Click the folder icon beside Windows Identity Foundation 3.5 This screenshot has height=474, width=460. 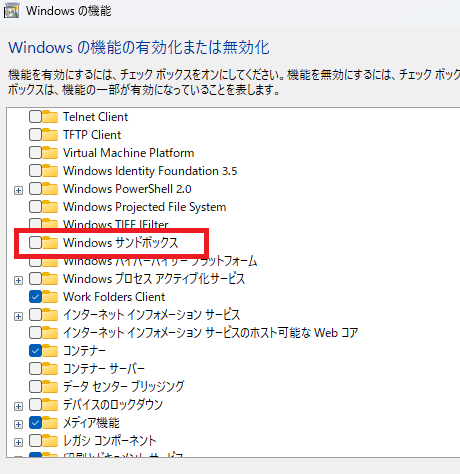pos(50,171)
